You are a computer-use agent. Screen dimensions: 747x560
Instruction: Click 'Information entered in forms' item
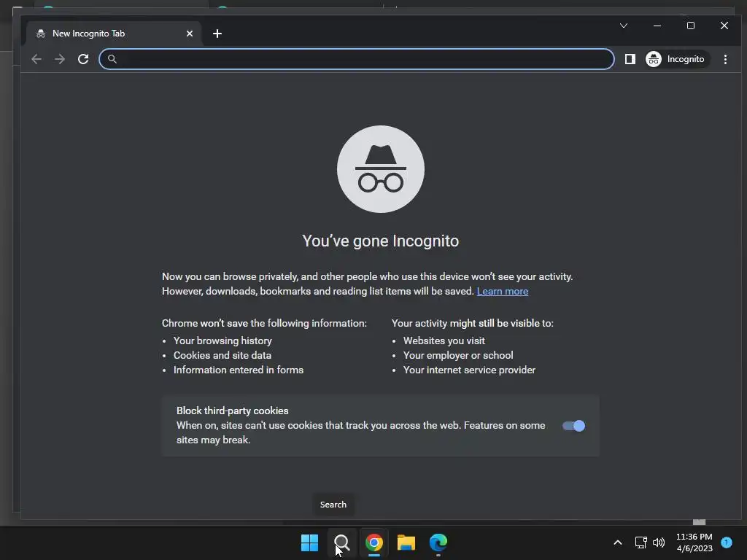click(x=239, y=370)
